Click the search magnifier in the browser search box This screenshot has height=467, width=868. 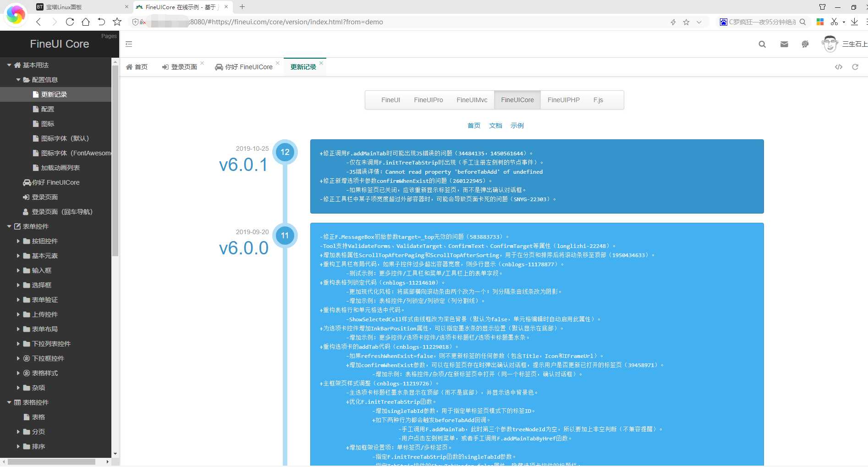[802, 22]
